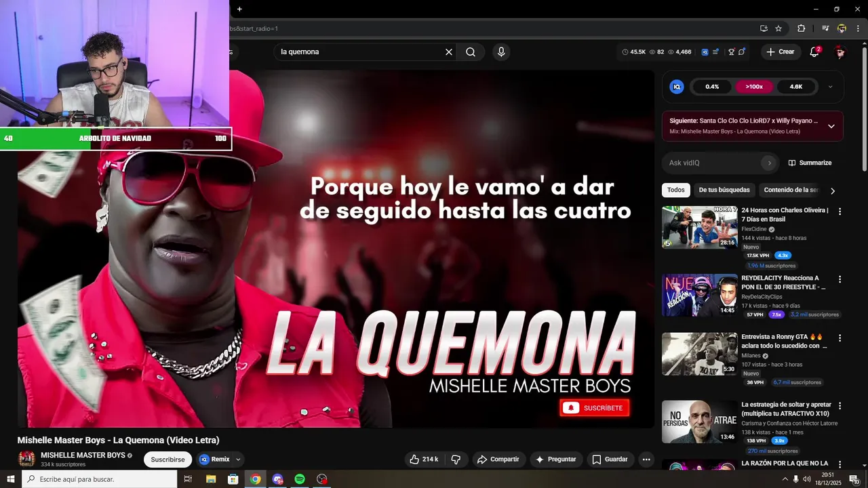Open options for 'LA RAZÓN POR LA QUE' video
Screen dimensions: 868x488
pyautogui.click(x=840, y=464)
